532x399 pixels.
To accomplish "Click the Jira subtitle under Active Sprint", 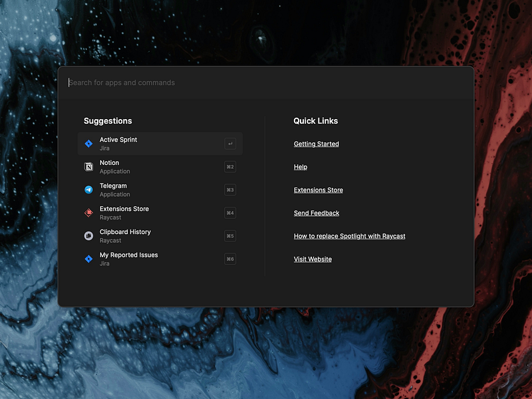I will [x=104, y=148].
